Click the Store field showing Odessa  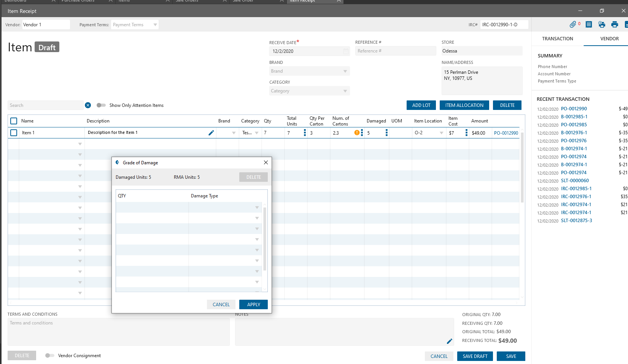pos(482,51)
